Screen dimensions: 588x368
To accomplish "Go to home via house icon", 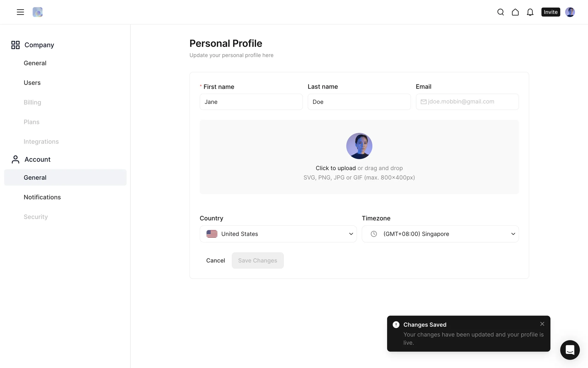I will coord(515,12).
